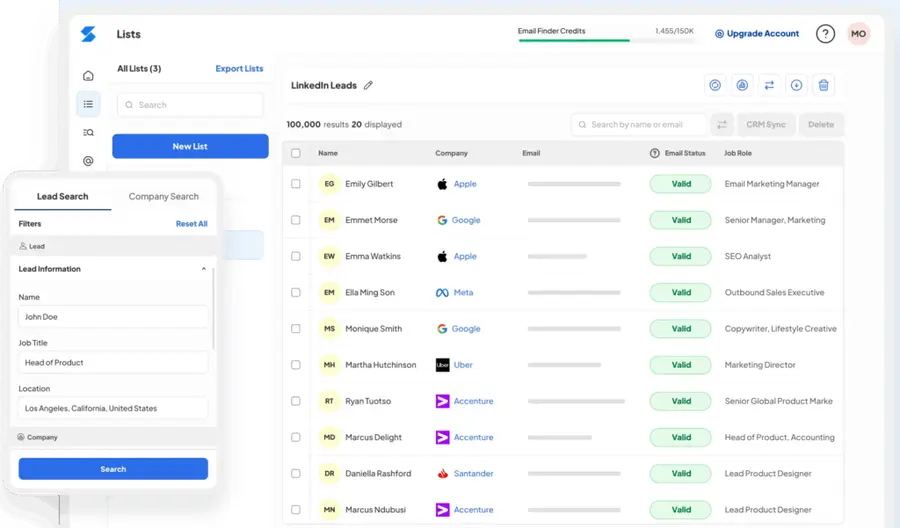Click the Company column header
900x528 pixels.
451,153
